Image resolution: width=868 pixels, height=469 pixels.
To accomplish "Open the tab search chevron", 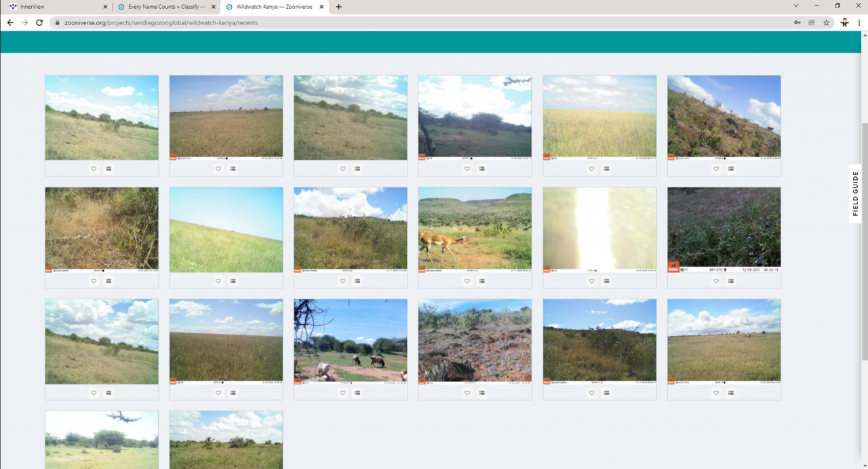I will coord(796,5).
